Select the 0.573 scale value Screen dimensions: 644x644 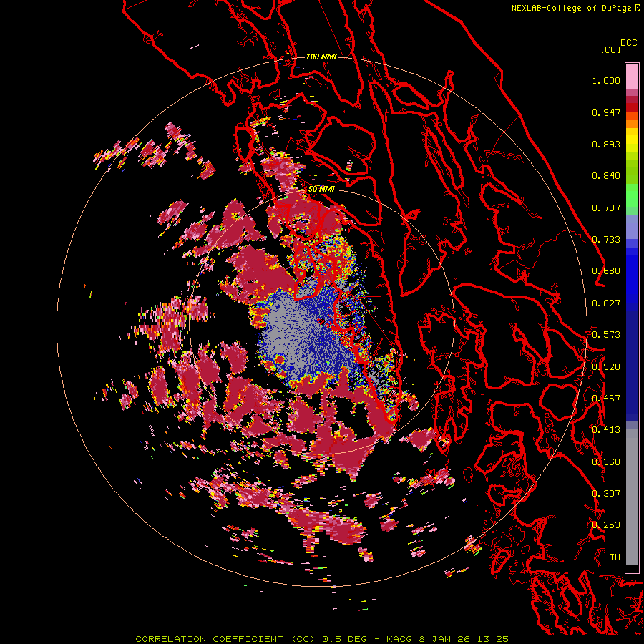pyautogui.click(x=606, y=335)
